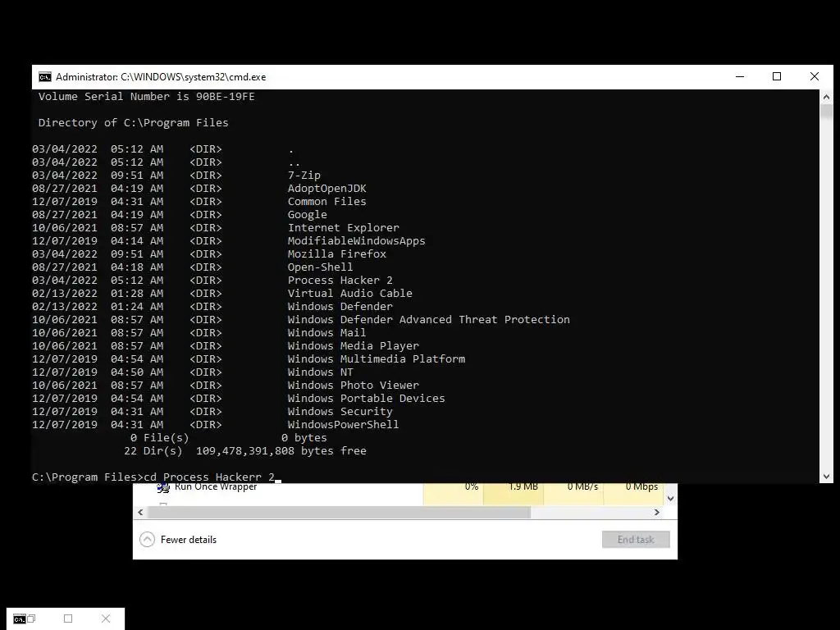Click Task Manager vertical scroll-down arrow

click(670, 498)
